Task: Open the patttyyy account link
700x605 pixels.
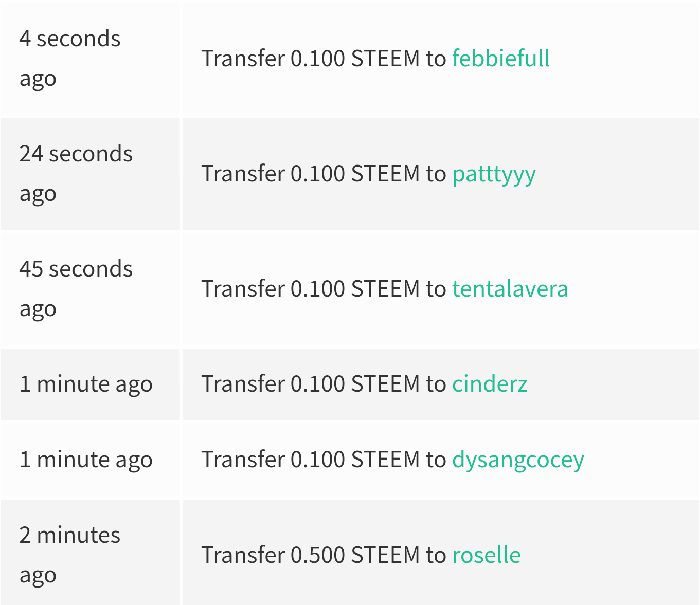Action: pyautogui.click(x=494, y=174)
